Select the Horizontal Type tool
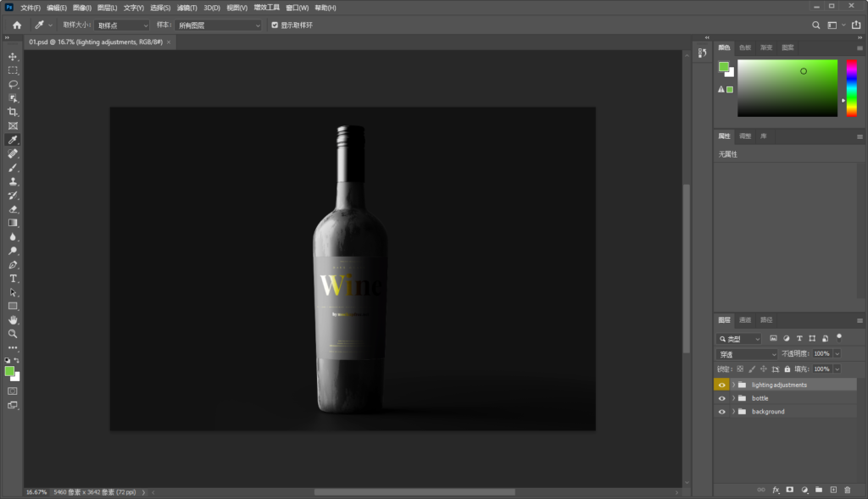868x499 pixels. (x=13, y=279)
